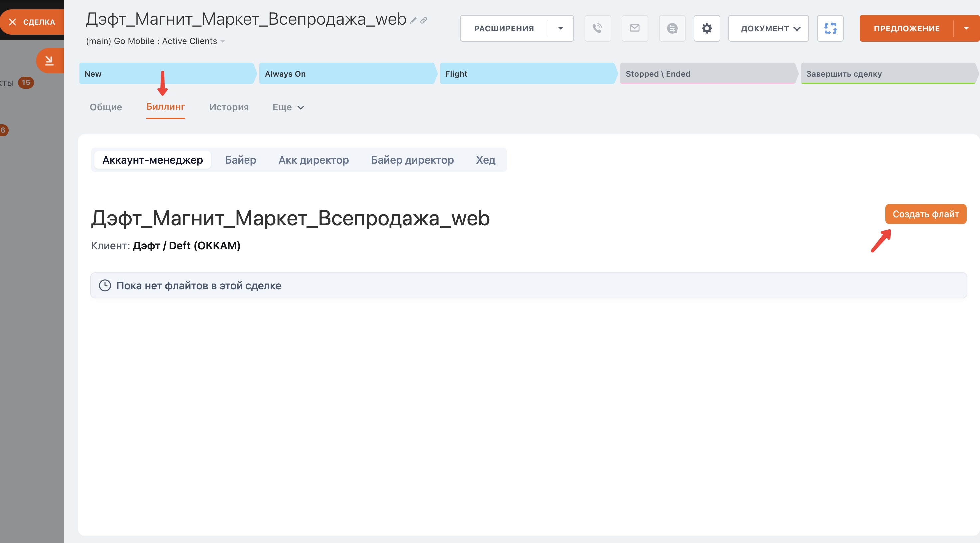Click the blue automation sync icon
This screenshot has width=980, height=543.
coord(830,28)
